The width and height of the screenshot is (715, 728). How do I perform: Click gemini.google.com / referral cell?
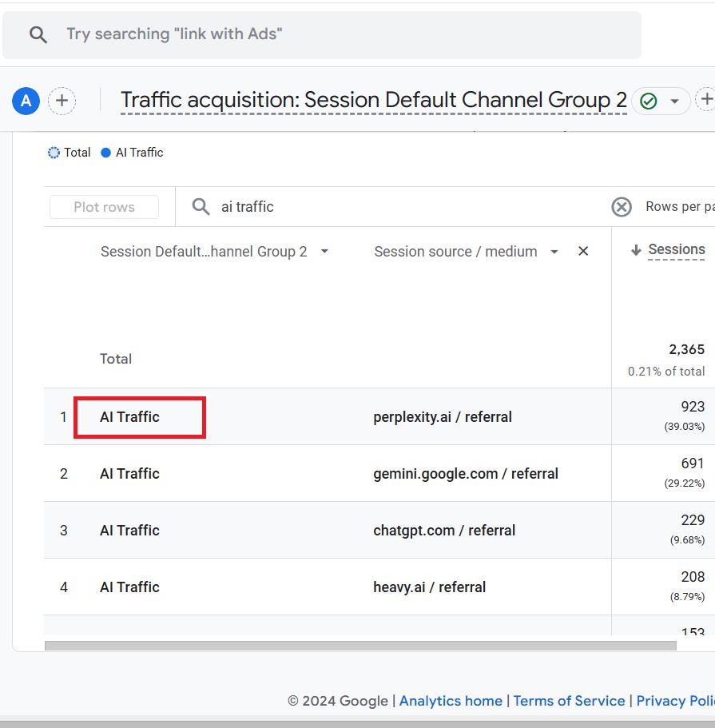pyautogui.click(x=466, y=474)
